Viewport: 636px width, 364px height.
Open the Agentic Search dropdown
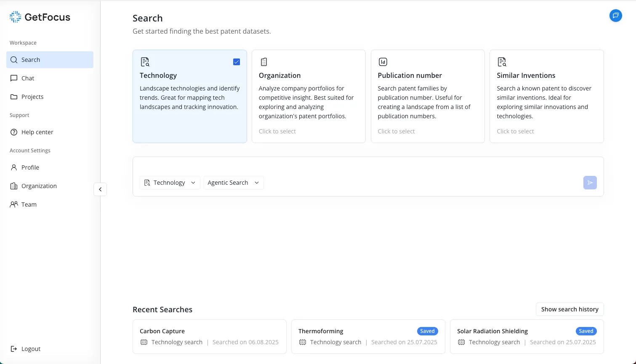[234, 183]
